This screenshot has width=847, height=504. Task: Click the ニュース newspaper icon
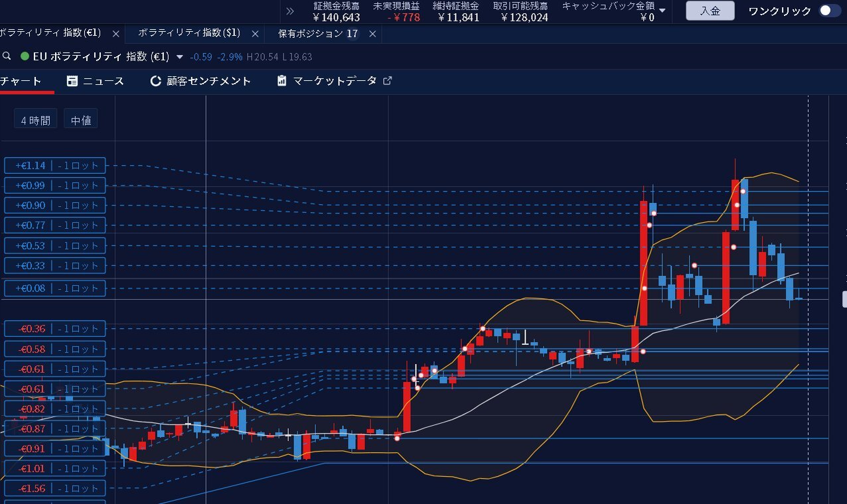(x=72, y=81)
